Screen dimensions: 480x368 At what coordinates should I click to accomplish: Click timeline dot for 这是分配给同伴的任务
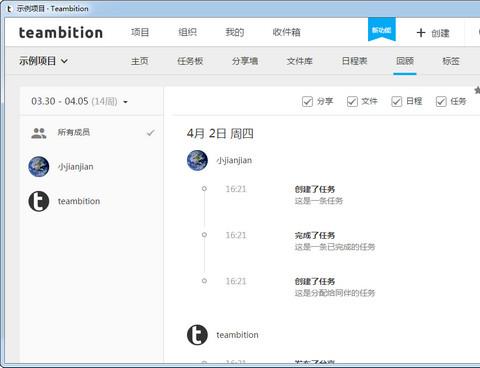coord(204,281)
